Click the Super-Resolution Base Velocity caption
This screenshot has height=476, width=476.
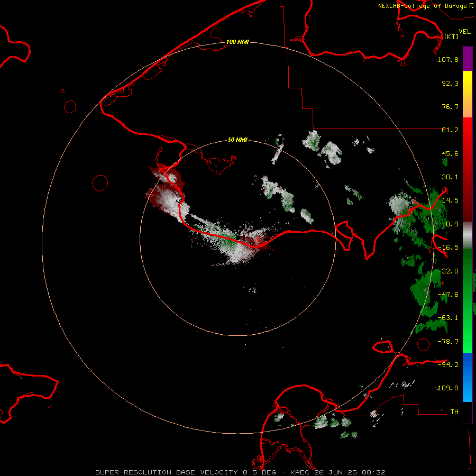coord(241,472)
